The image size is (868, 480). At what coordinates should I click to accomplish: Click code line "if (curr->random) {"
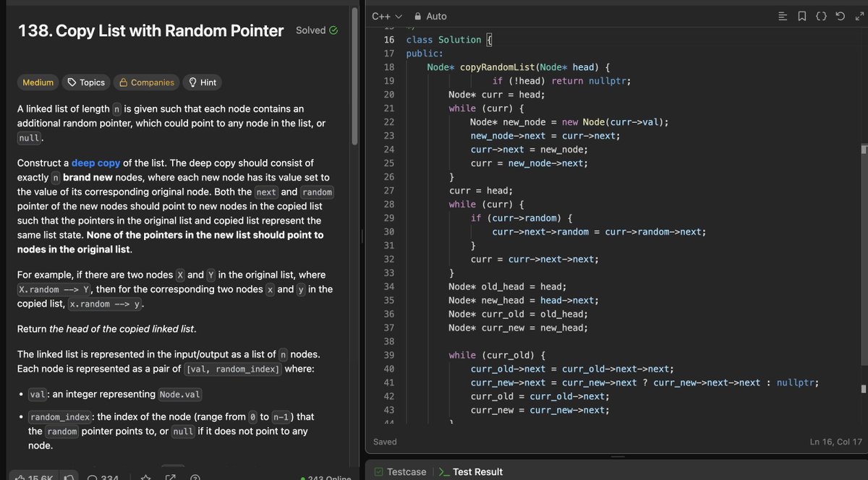tap(522, 218)
